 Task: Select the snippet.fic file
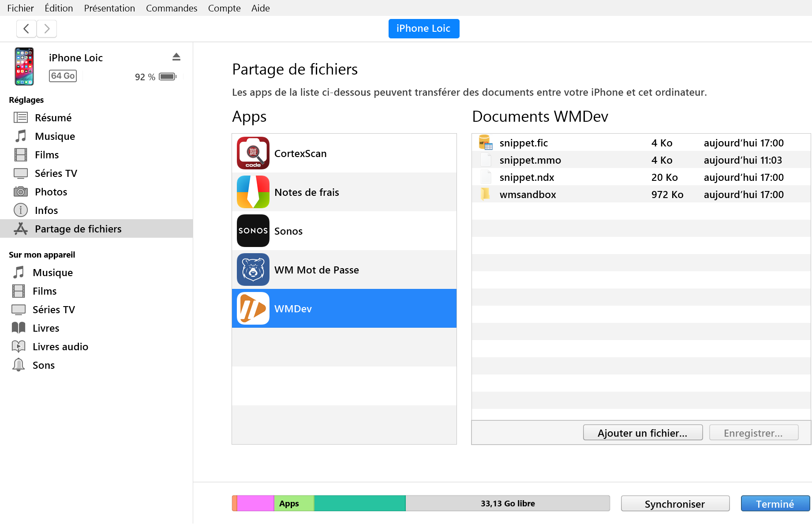point(524,143)
